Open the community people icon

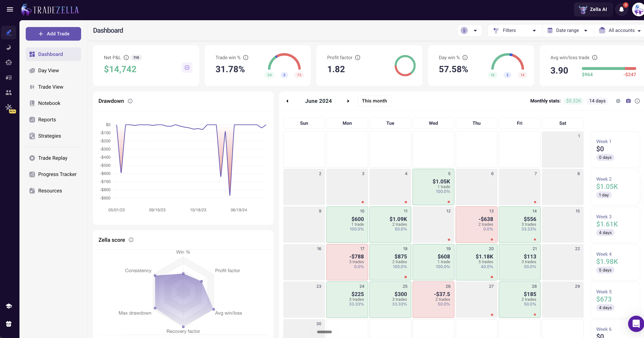coord(9,92)
